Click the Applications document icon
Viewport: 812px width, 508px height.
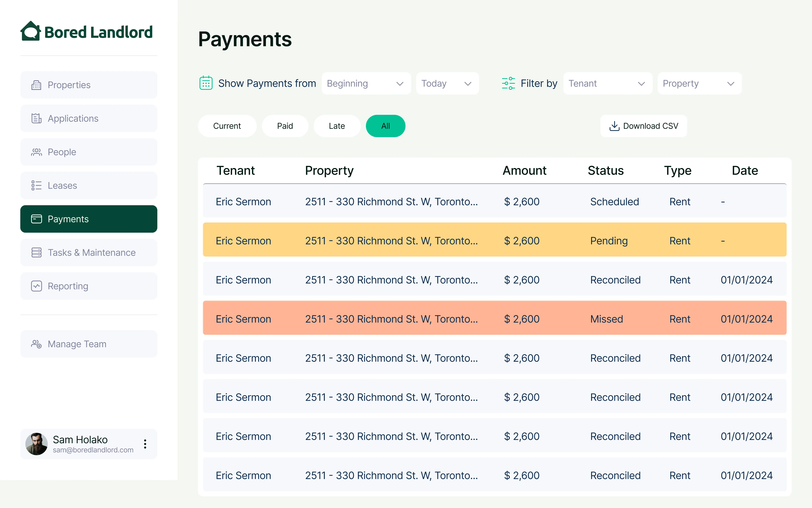tap(36, 118)
